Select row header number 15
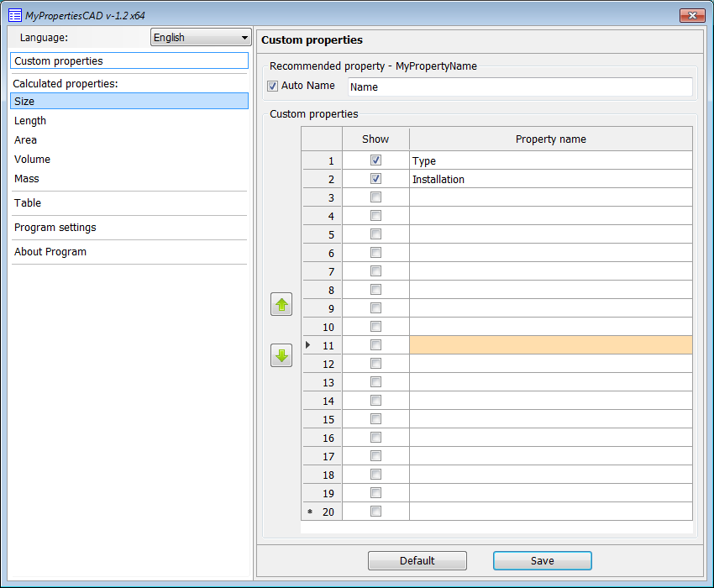 tap(322, 419)
